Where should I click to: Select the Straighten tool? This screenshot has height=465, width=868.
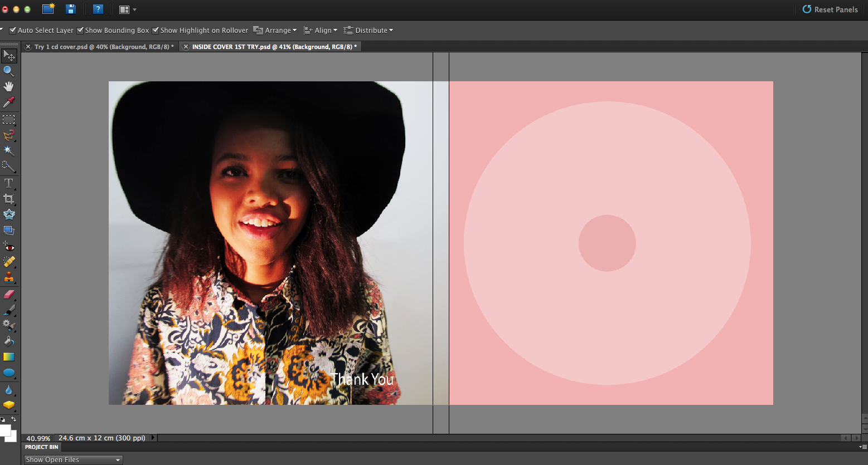9,230
